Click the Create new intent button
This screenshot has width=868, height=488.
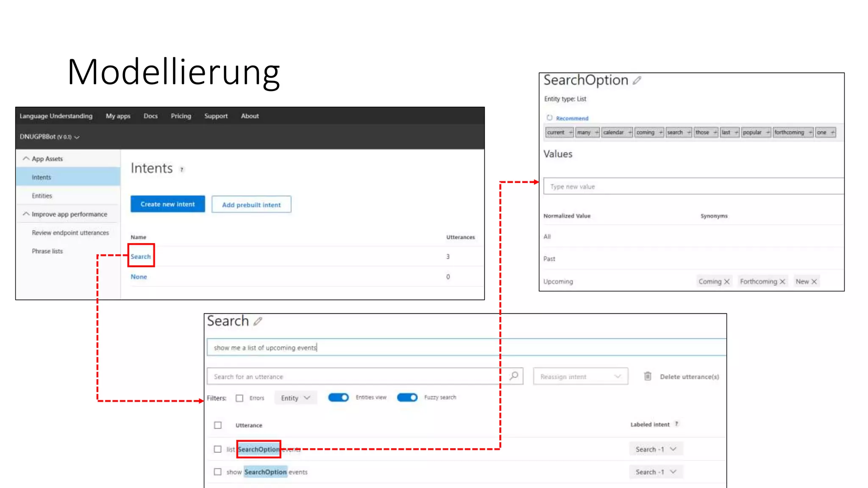point(168,204)
